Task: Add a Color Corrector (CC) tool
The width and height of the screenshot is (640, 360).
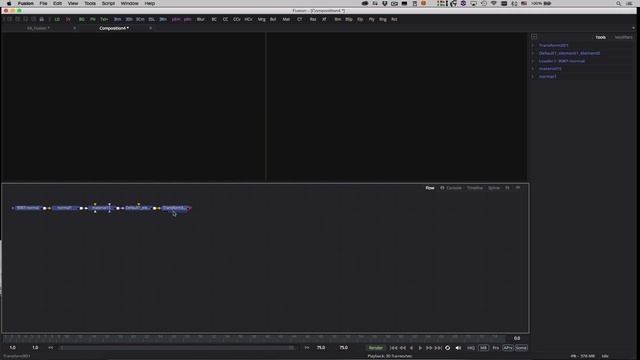Action: click(x=225, y=19)
